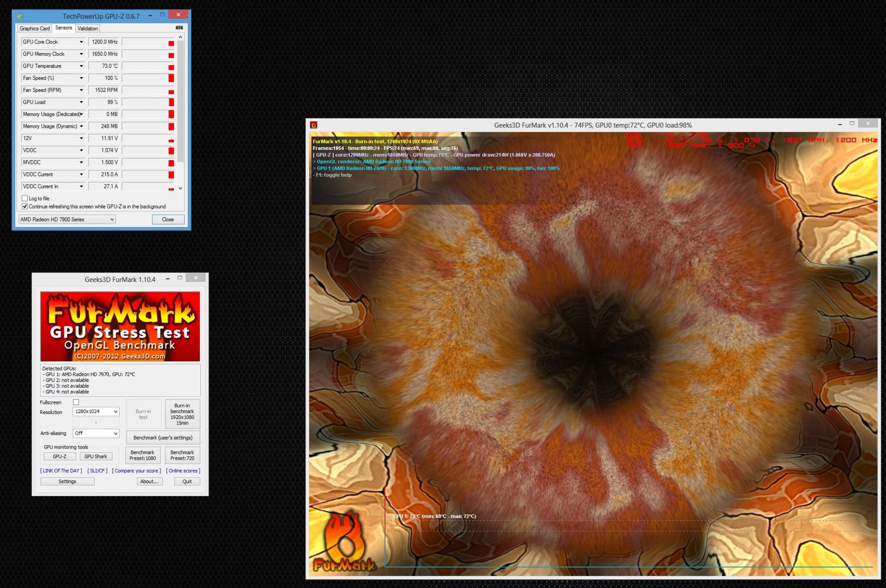Click GPU-Z sensor list scroll up arrow
Viewport: 886px width, 588px height.
pyautogui.click(x=180, y=37)
